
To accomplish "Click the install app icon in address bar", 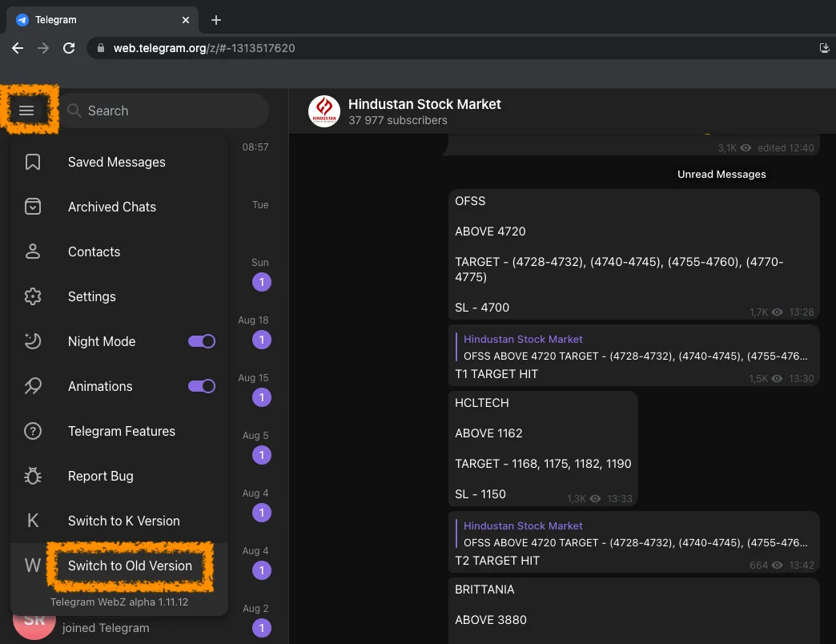I will 824,48.
